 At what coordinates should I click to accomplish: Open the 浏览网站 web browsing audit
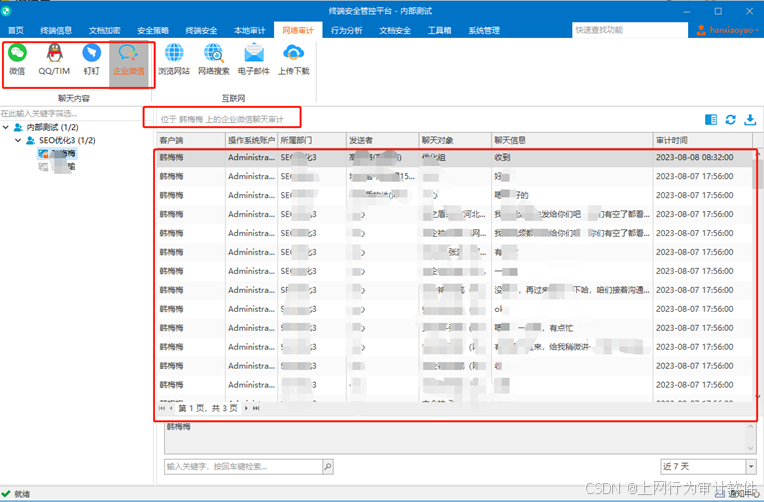tap(174, 59)
